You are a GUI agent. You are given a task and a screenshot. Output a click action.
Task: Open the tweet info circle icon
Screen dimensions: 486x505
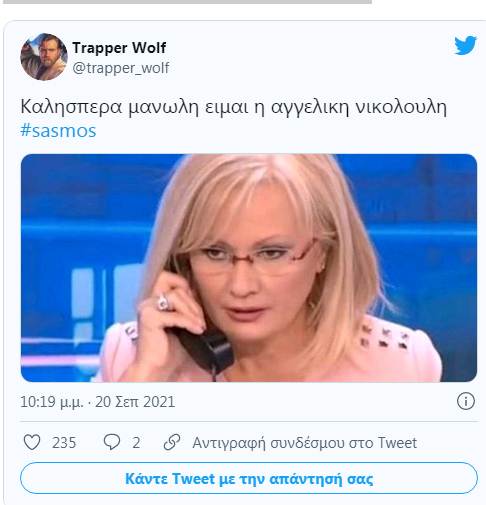(465, 401)
